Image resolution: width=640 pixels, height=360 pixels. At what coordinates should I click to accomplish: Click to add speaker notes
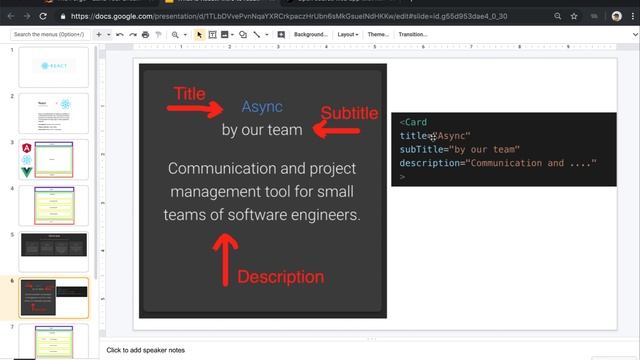(x=146, y=350)
